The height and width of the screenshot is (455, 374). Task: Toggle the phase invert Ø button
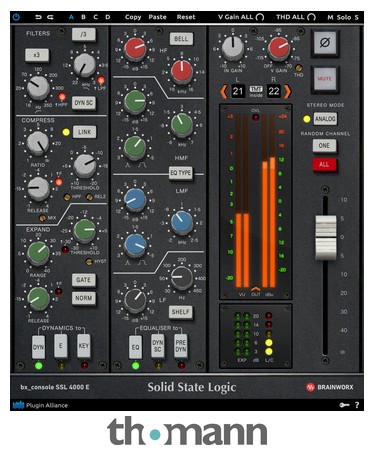tap(325, 43)
